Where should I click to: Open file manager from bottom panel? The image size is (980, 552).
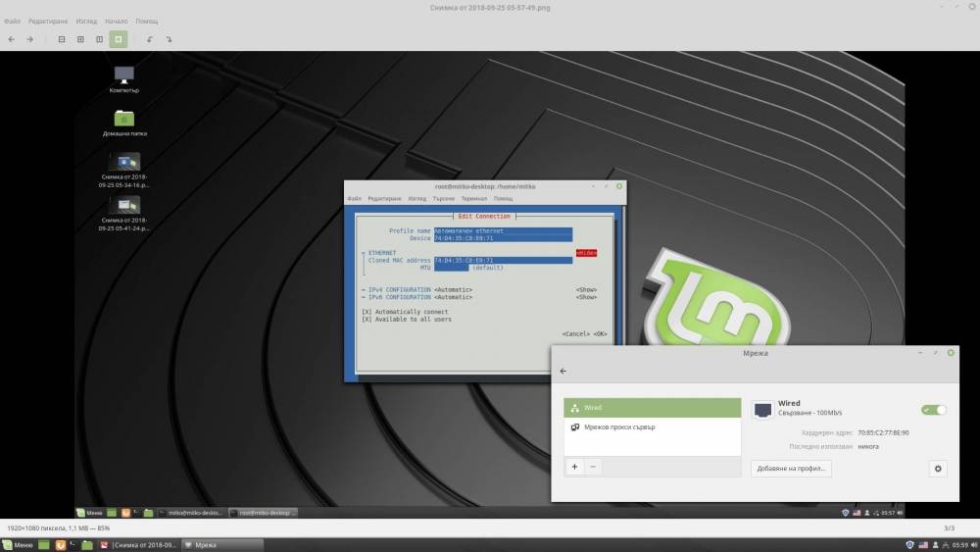coord(87,545)
